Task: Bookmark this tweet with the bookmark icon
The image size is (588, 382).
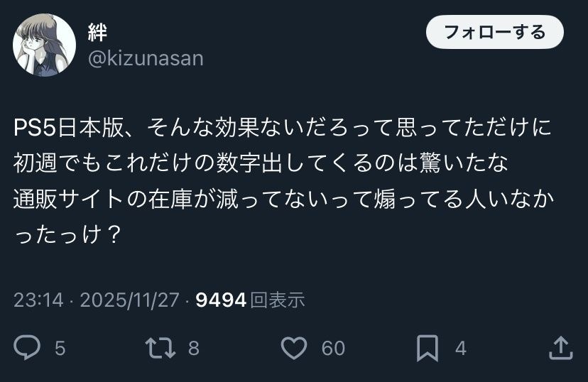Action: tap(427, 347)
